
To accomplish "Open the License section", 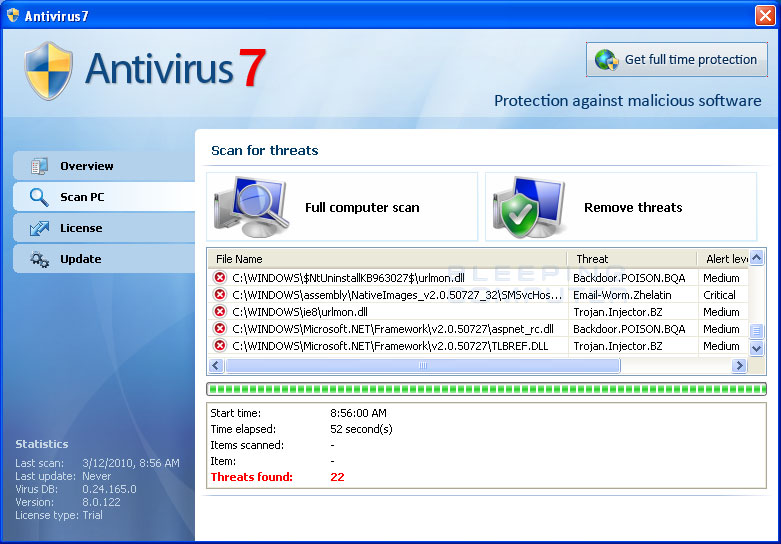I will (x=104, y=228).
